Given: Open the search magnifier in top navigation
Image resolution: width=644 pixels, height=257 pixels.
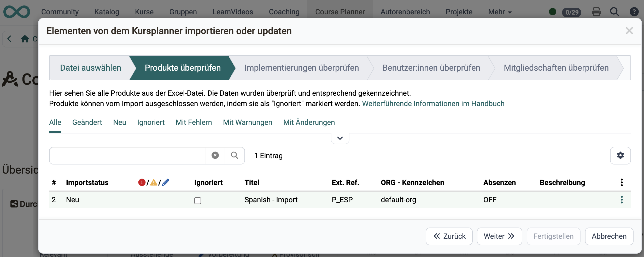Looking at the screenshot, I should pos(614,12).
